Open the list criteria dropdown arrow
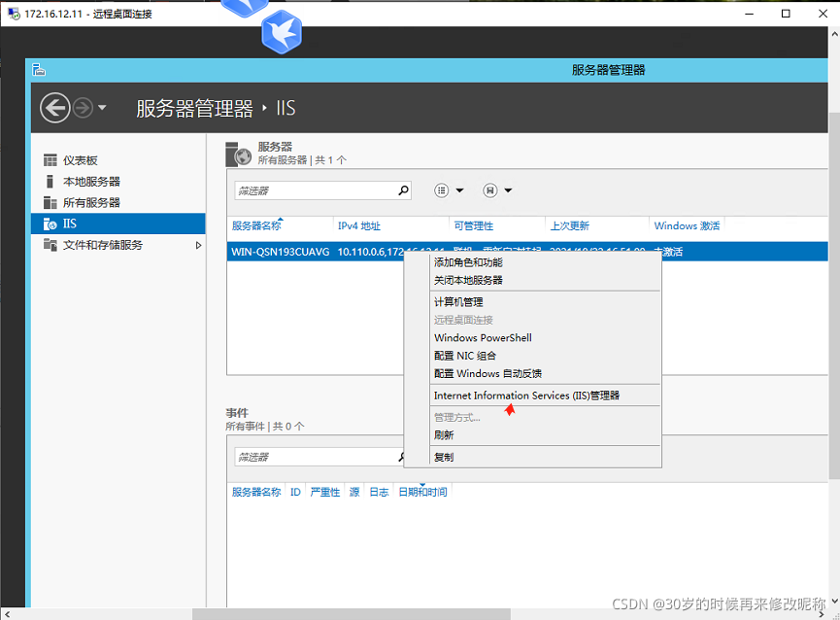 [x=459, y=190]
